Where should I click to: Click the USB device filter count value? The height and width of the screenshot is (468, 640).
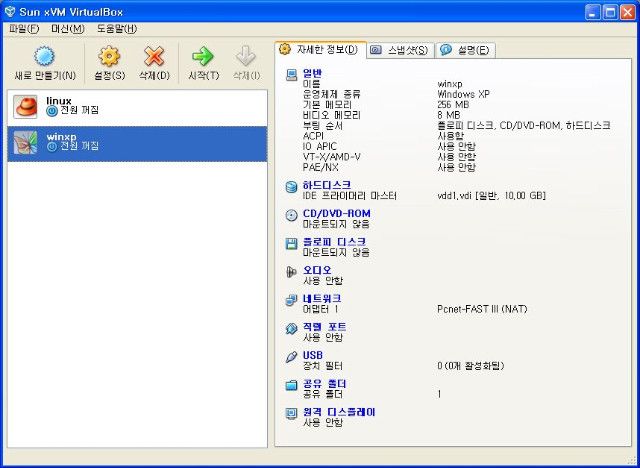pos(471,366)
